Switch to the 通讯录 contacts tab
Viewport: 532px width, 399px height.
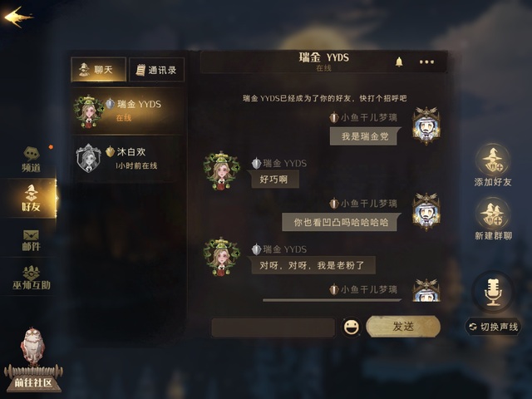coord(157,70)
